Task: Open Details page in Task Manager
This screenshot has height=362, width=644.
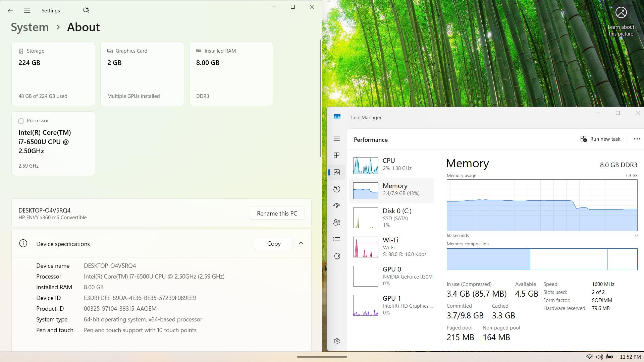Action: 337,239
